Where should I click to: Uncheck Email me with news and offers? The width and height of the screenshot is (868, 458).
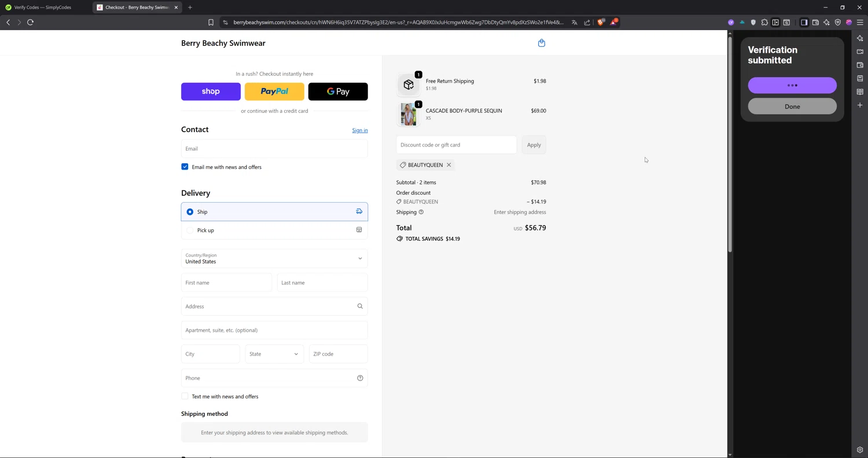coord(185,167)
